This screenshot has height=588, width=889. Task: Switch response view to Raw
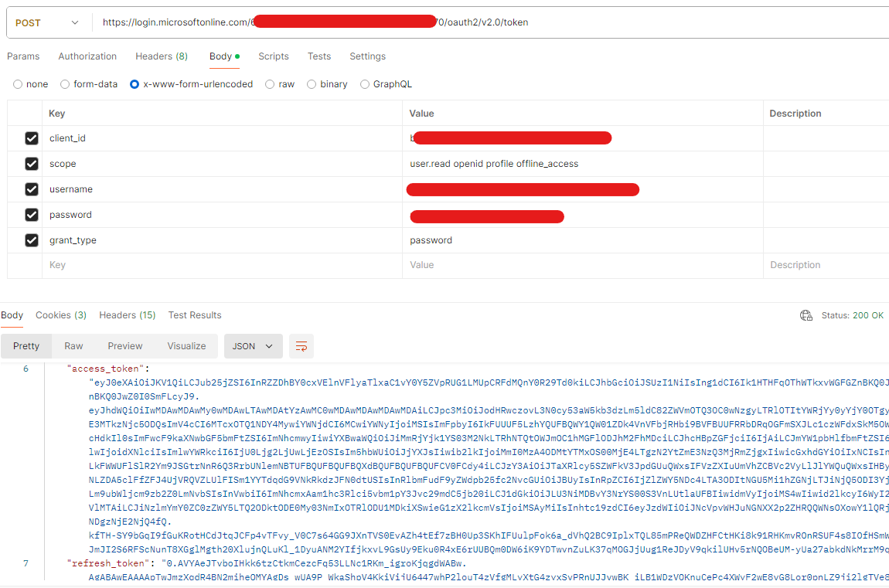coord(73,346)
